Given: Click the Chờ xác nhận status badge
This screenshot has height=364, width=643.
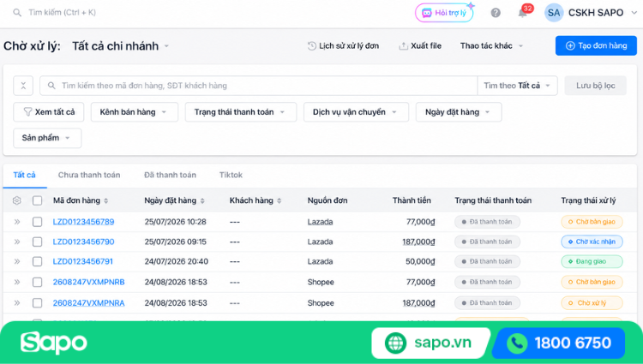Looking at the screenshot, I should pyautogui.click(x=592, y=242).
